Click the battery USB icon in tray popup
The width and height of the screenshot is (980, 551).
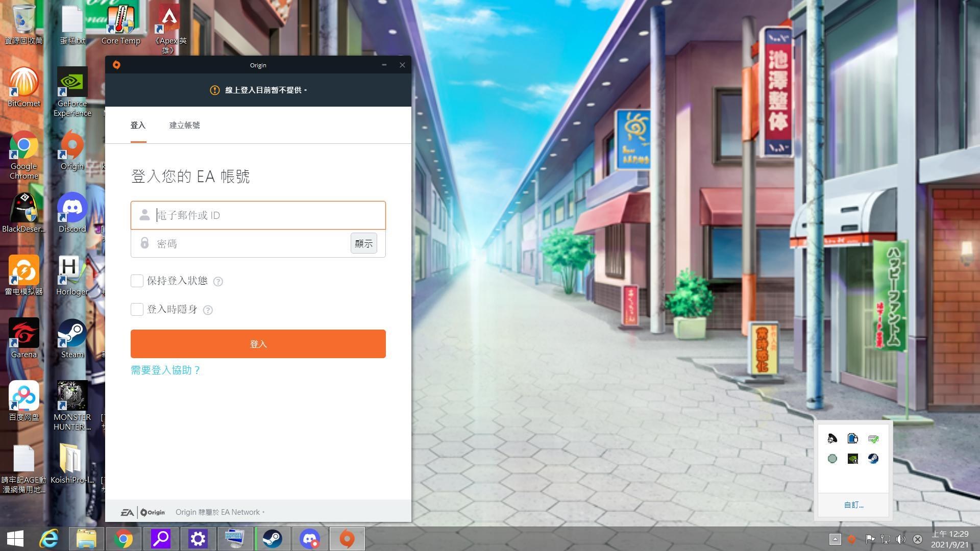click(853, 439)
